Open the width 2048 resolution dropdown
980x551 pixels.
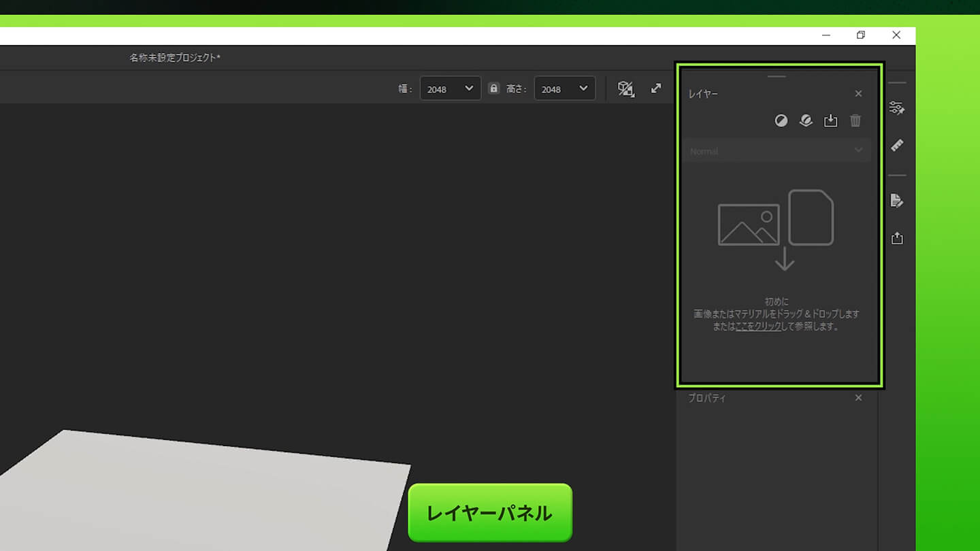pyautogui.click(x=451, y=89)
